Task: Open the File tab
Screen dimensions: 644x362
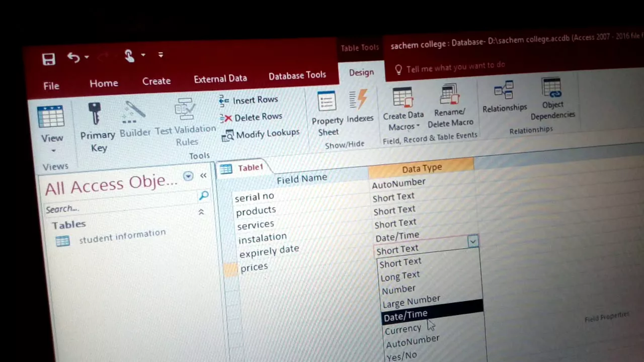Action: click(x=51, y=86)
